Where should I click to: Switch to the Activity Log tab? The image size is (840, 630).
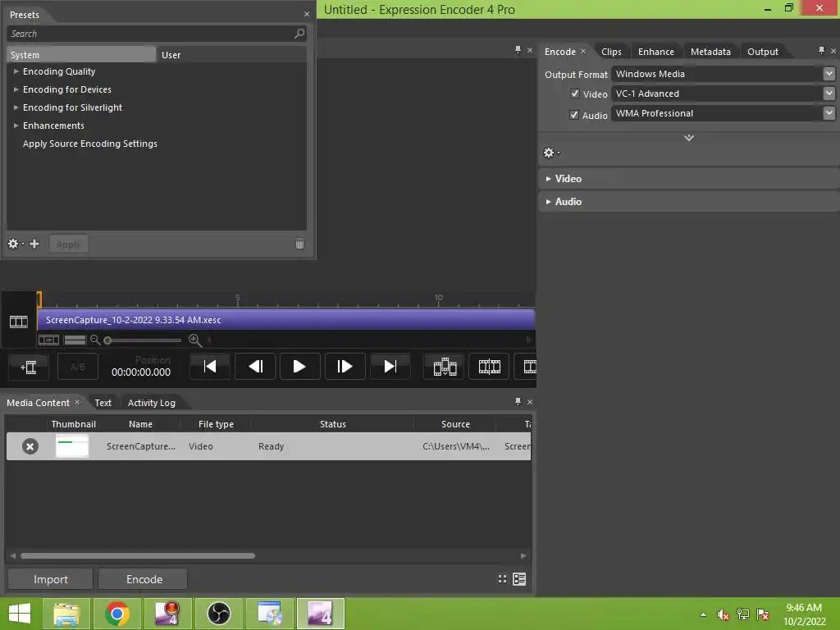[152, 403]
